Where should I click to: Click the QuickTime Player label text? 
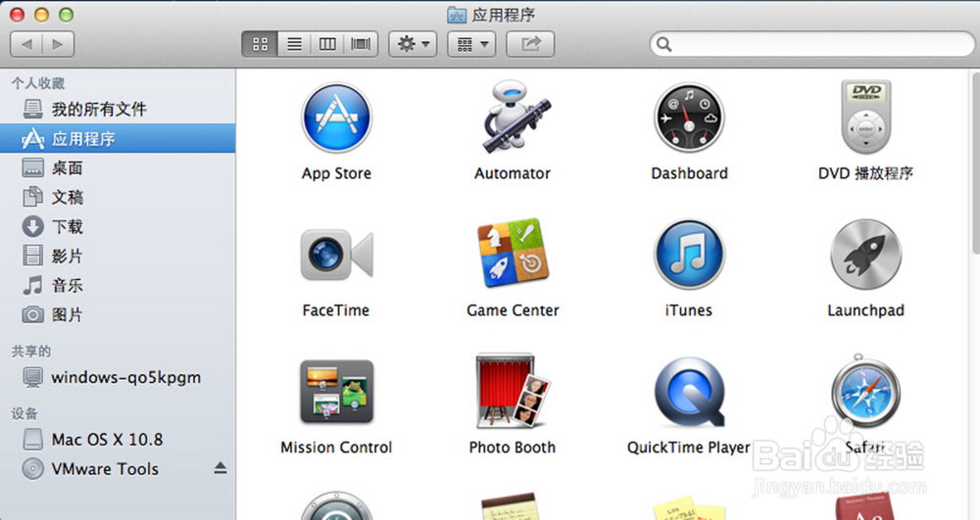[689, 448]
